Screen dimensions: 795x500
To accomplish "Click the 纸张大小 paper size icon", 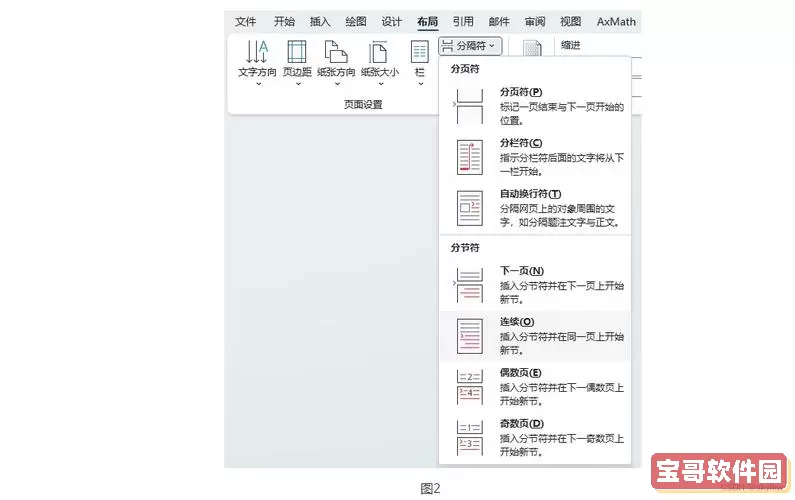I will 379,52.
